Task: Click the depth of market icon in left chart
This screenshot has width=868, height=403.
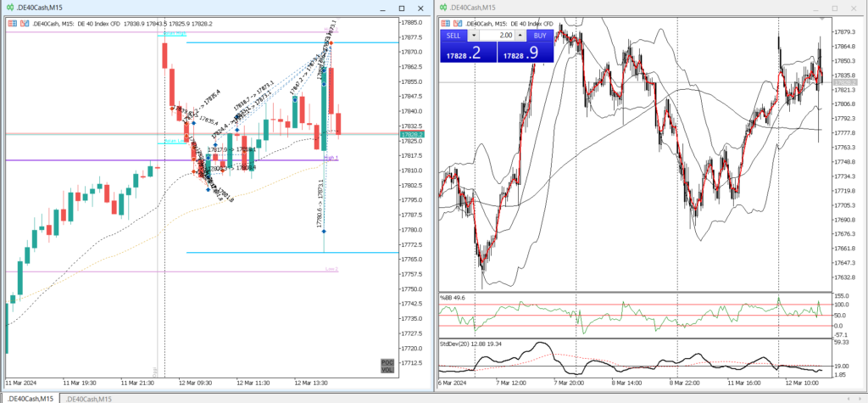Action: tap(24, 24)
